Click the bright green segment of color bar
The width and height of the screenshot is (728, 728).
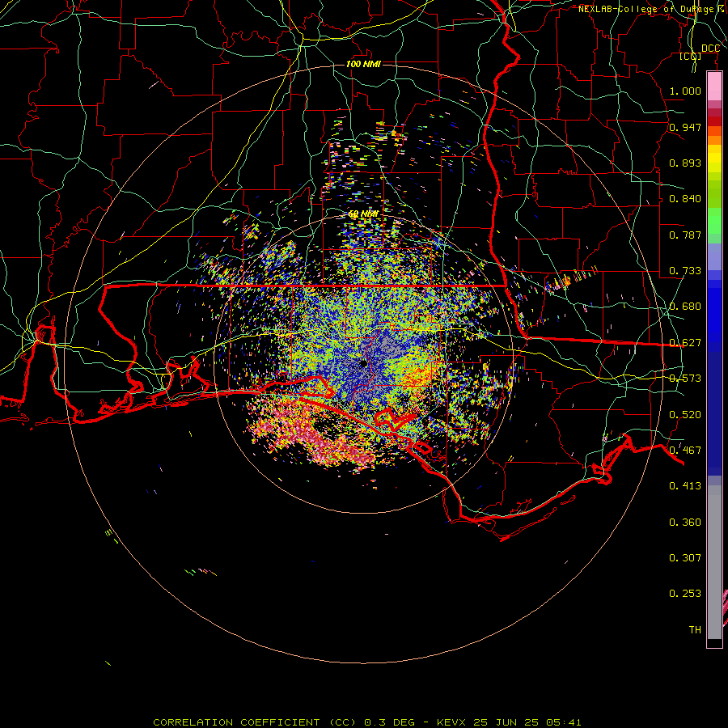(x=714, y=221)
